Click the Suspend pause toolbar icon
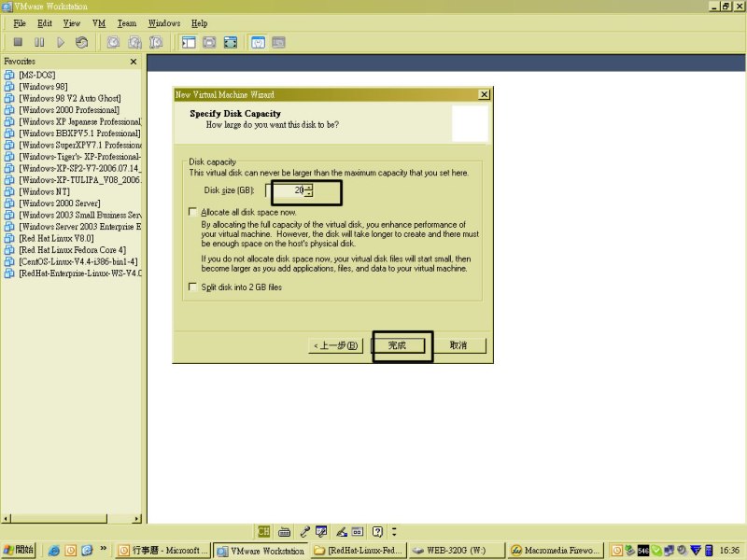This screenshot has height=560, width=747. click(x=39, y=42)
